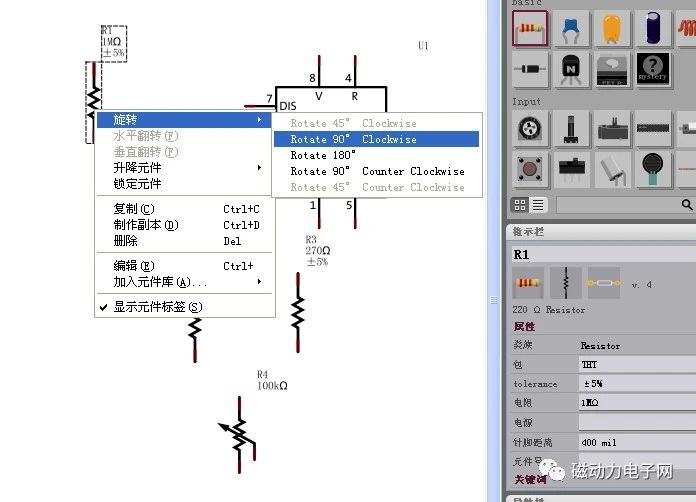Select the long dark strip sensor part
696x502 pixels.
click(652, 129)
